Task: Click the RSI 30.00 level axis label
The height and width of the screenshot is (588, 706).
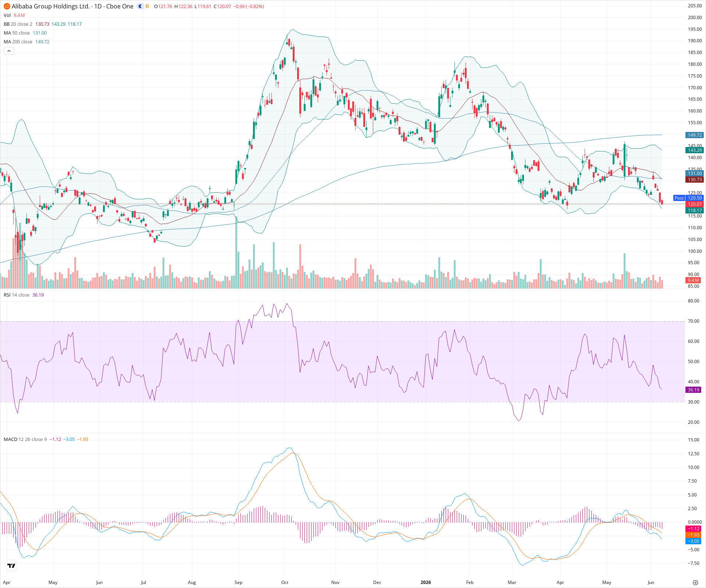Action: tap(693, 402)
